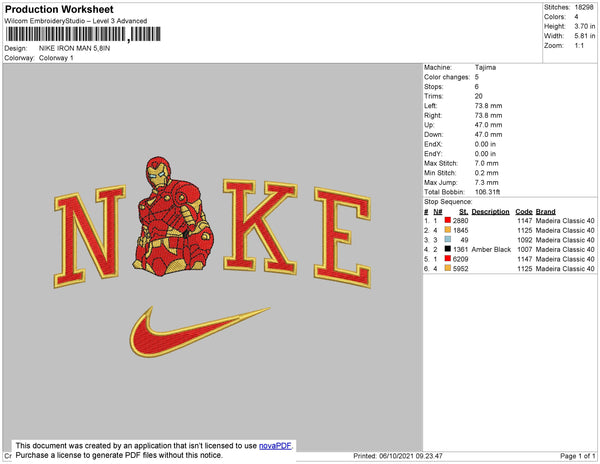The width and height of the screenshot is (600, 464).
Task: Click the Stitches value 18298
Action: [x=584, y=7]
